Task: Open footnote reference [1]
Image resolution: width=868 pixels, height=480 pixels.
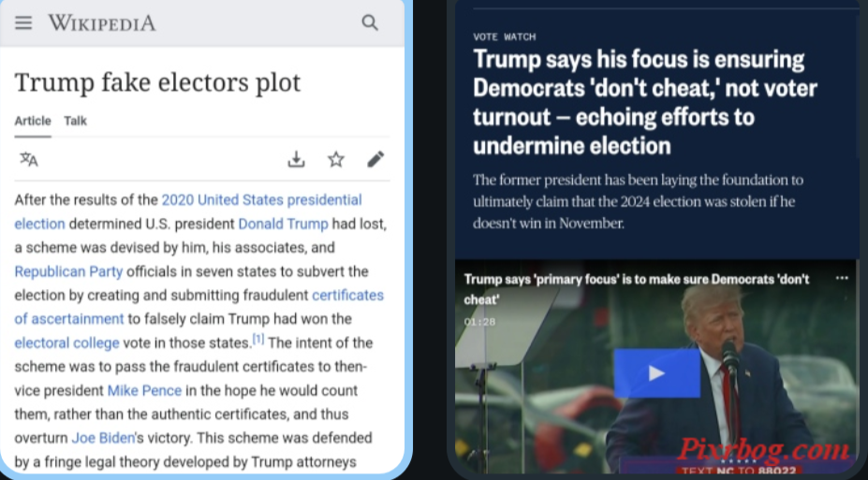Action: coord(257,339)
